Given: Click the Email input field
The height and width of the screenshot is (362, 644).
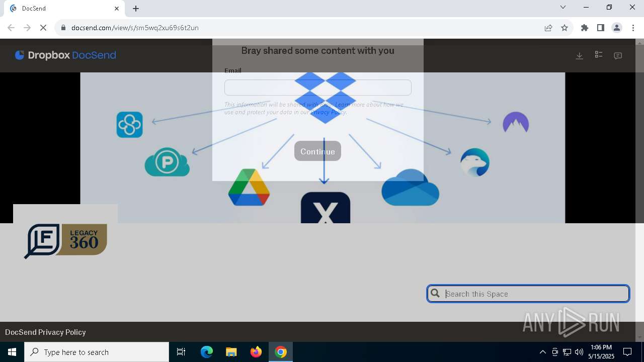Looking at the screenshot, I should (317, 87).
